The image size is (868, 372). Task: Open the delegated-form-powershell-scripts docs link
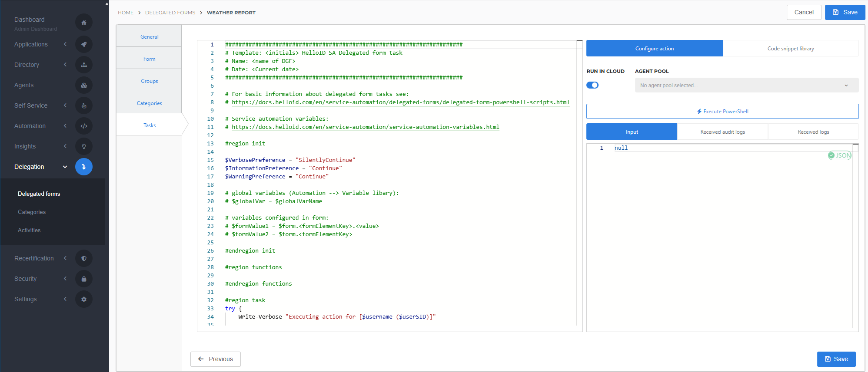(400, 102)
